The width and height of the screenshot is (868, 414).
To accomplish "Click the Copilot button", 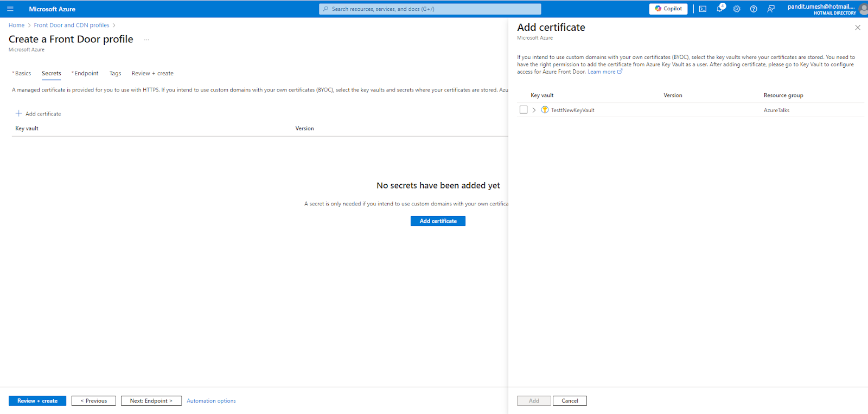I will 668,9.
